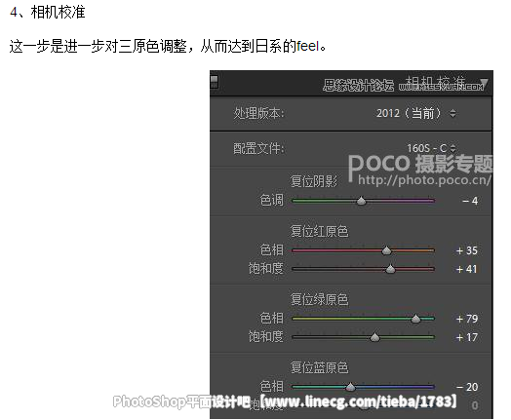Click the red saturation value + 41
511x420 pixels.
point(467,269)
